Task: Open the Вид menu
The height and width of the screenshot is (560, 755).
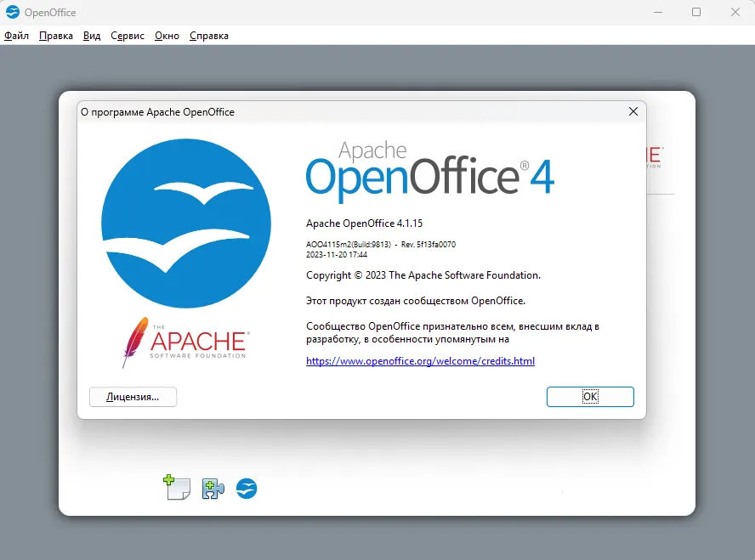Action: 91,36
